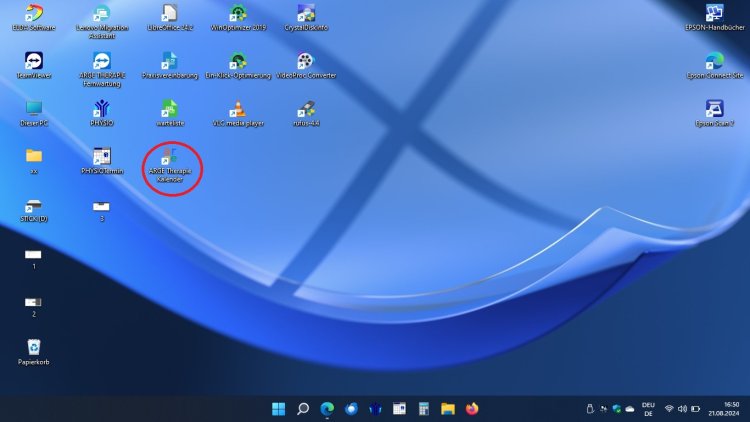Select the Papierkorb recycle bin
The image size is (750, 422).
pos(33,352)
